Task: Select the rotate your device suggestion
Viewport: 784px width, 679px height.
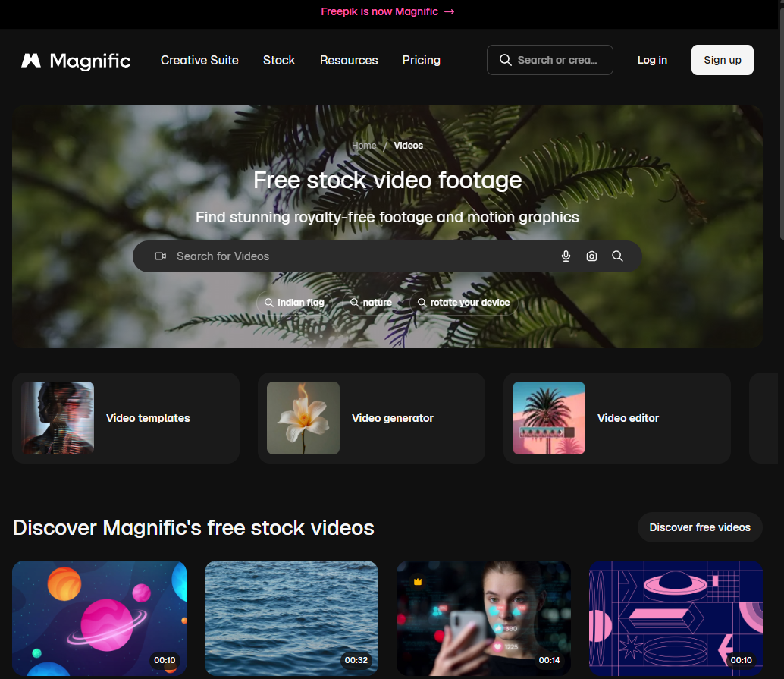Action: (465, 303)
